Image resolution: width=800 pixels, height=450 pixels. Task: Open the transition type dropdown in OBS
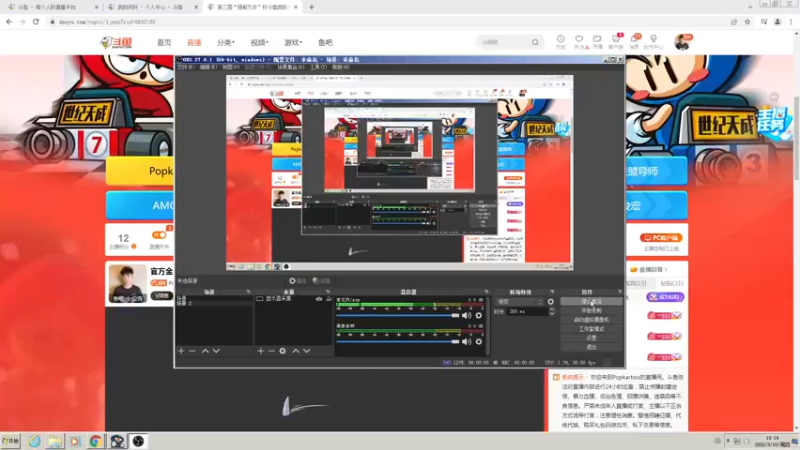click(x=520, y=302)
